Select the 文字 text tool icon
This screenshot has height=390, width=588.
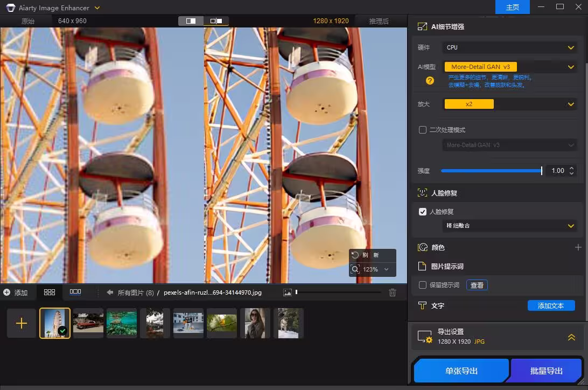click(x=423, y=305)
